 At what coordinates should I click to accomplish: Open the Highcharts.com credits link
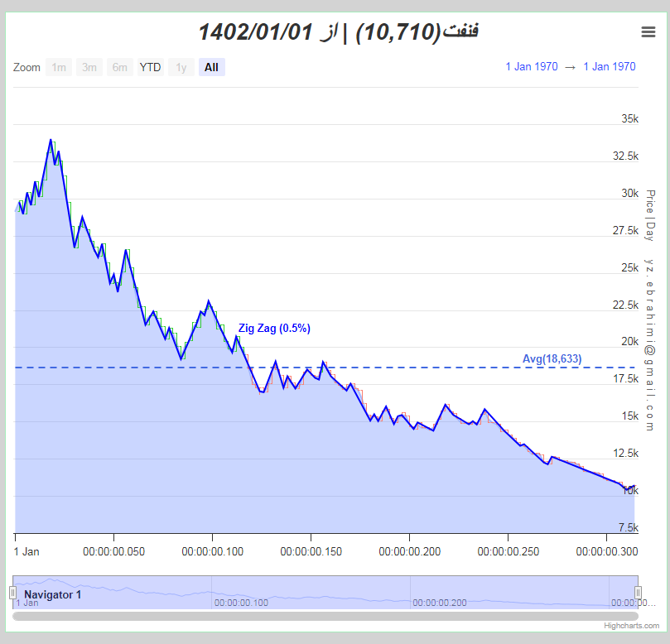click(x=632, y=626)
